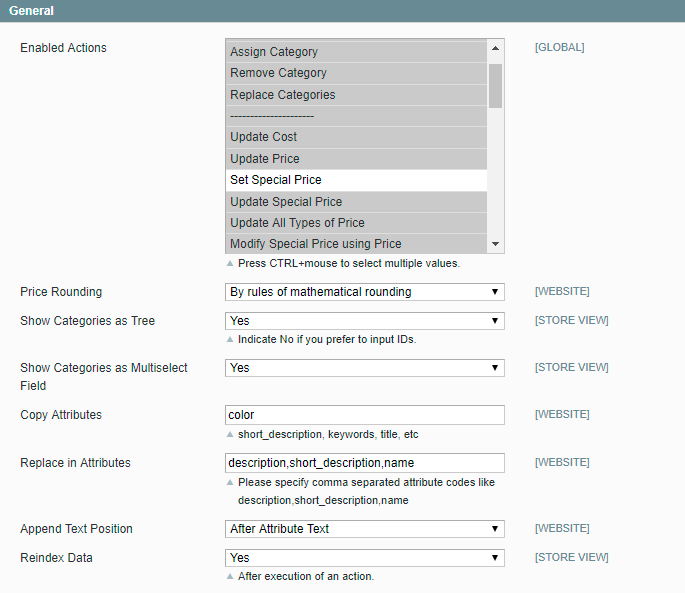Select Update Cost list option
The width and height of the screenshot is (685, 593).
click(356, 137)
